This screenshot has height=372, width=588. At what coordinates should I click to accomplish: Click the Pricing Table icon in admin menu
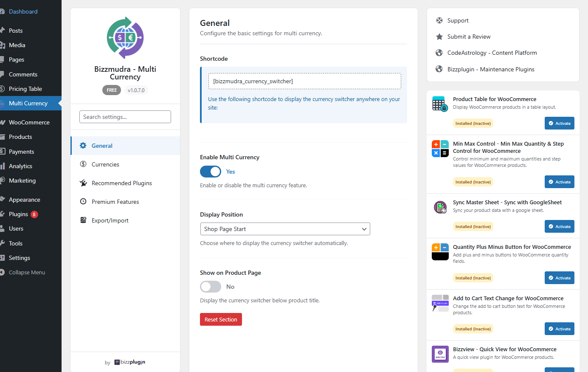pyautogui.click(x=2, y=89)
